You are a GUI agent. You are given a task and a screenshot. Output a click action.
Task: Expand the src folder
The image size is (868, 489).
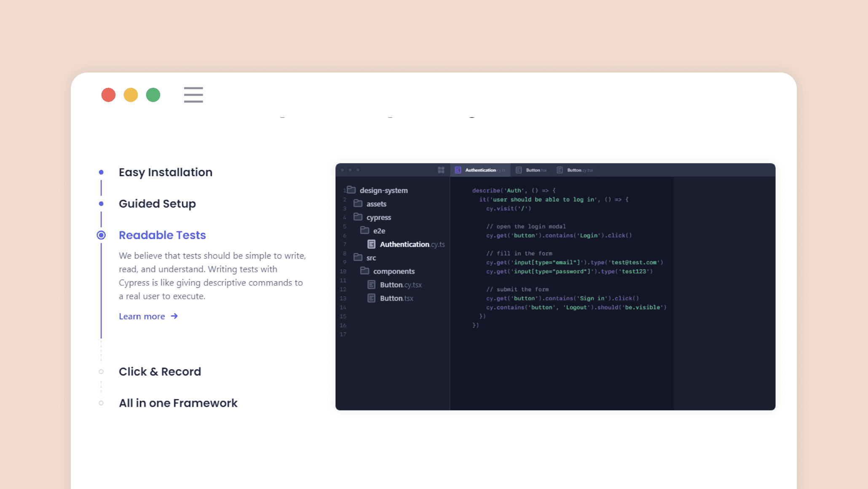tap(371, 258)
